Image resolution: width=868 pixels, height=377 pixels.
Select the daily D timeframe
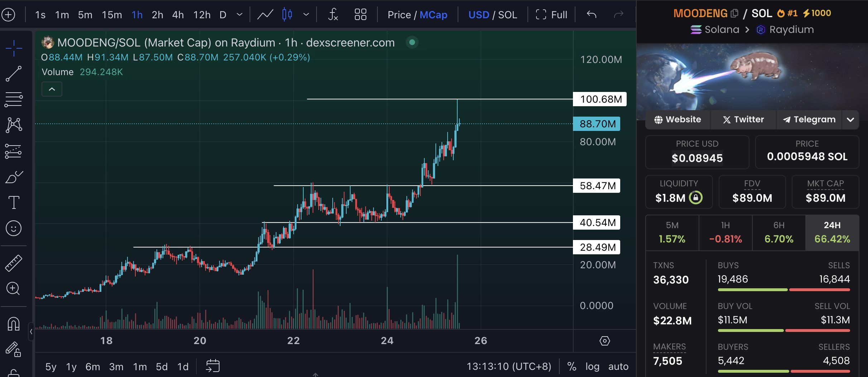coord(223,15)
